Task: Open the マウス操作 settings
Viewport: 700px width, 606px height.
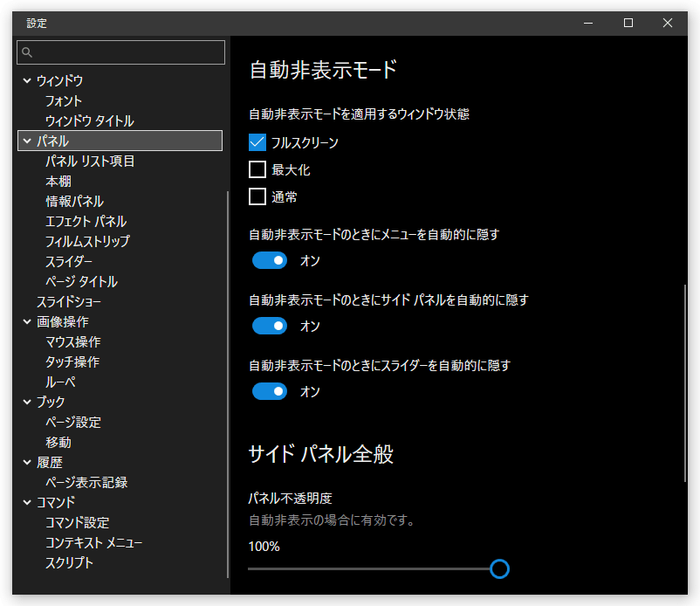Action: click(72, 342)
